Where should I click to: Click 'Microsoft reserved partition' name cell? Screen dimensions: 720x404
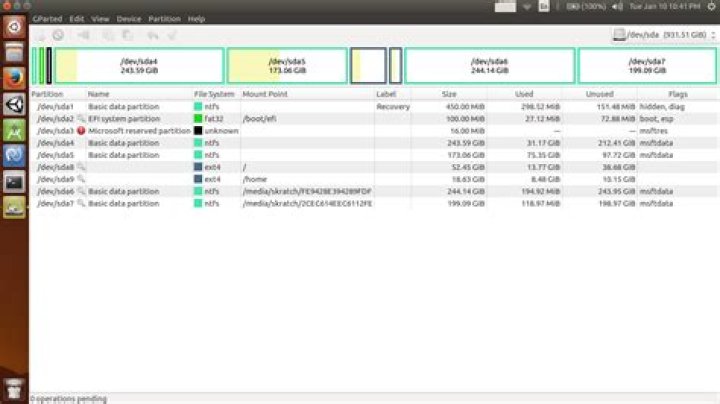pos(139,131)
